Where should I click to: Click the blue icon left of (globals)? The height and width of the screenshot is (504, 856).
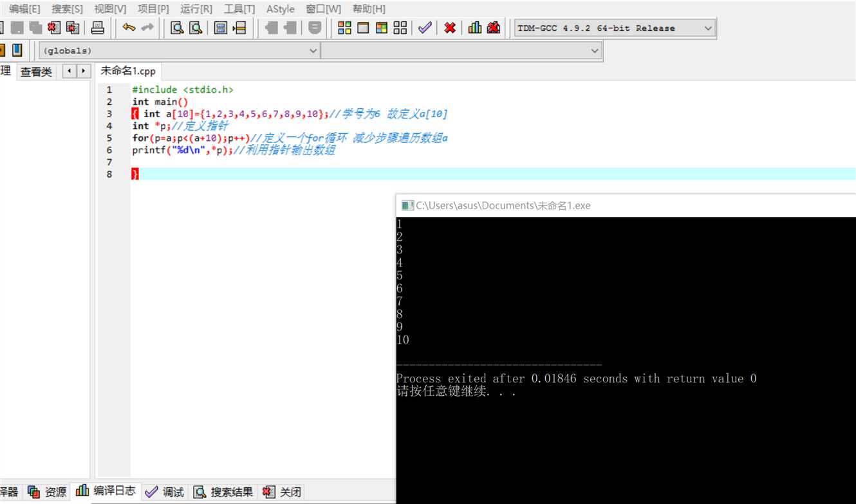coord(17,50)
